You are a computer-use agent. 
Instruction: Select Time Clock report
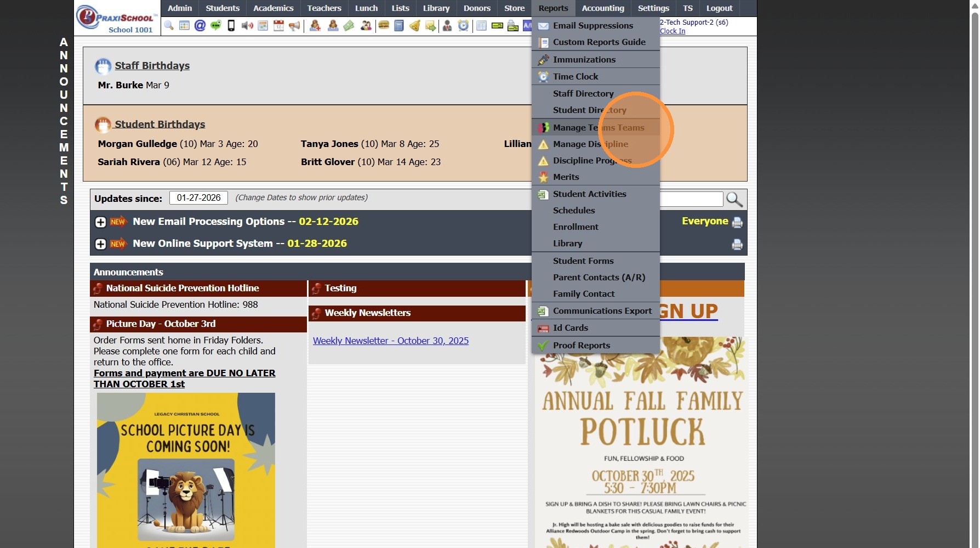point(596,77)
